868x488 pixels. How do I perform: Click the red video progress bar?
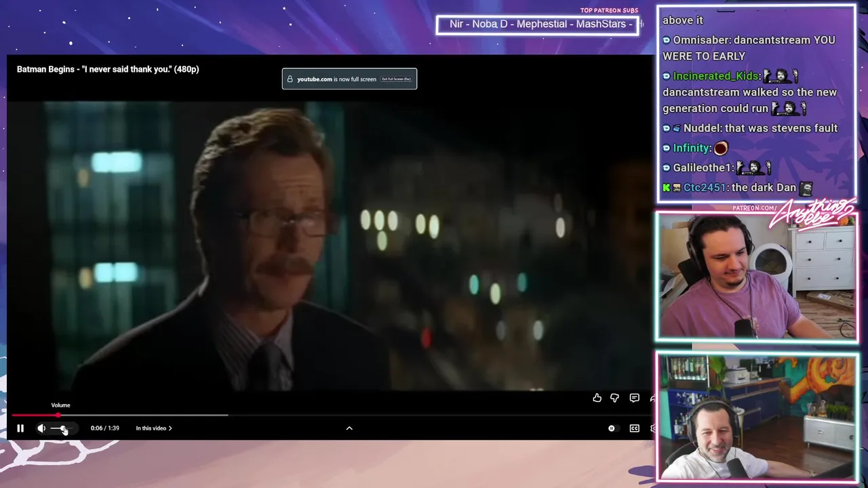[34, 415]
